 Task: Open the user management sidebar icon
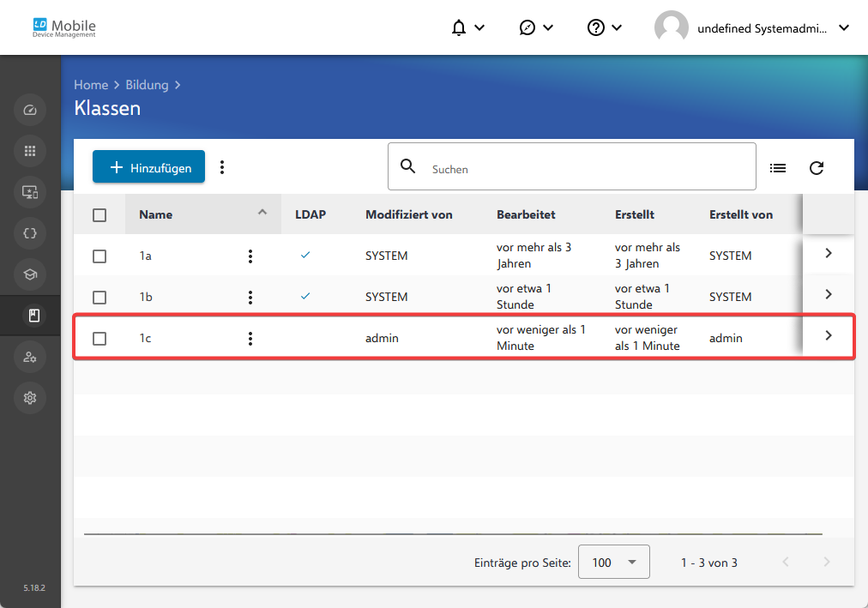click(x=30, y=357)
